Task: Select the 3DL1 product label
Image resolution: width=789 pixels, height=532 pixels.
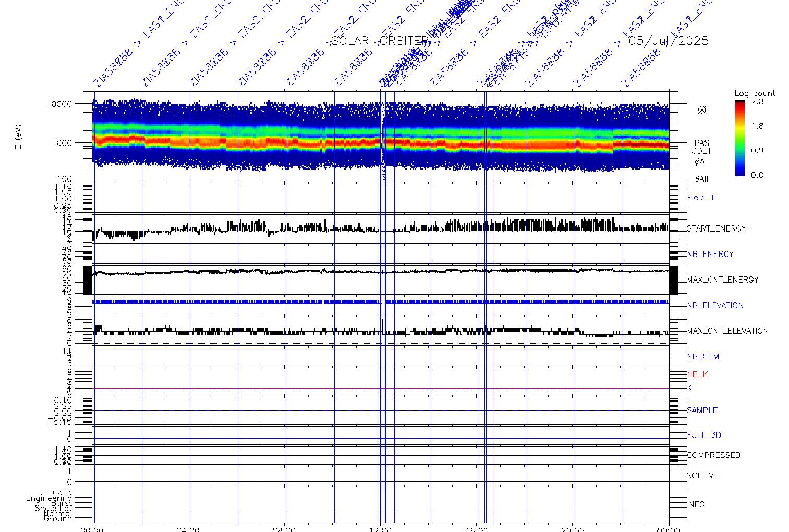Action: 702,151
